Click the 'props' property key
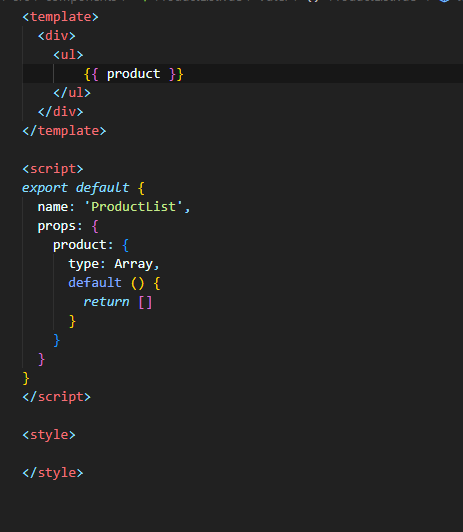This screenshot has height=532, width=463. point(56,226)
